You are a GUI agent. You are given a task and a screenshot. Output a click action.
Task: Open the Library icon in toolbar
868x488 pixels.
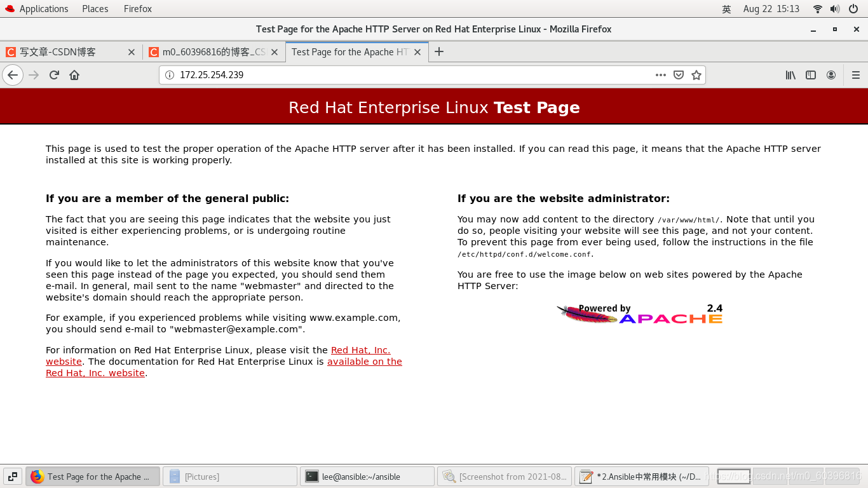tap(790, 75)
